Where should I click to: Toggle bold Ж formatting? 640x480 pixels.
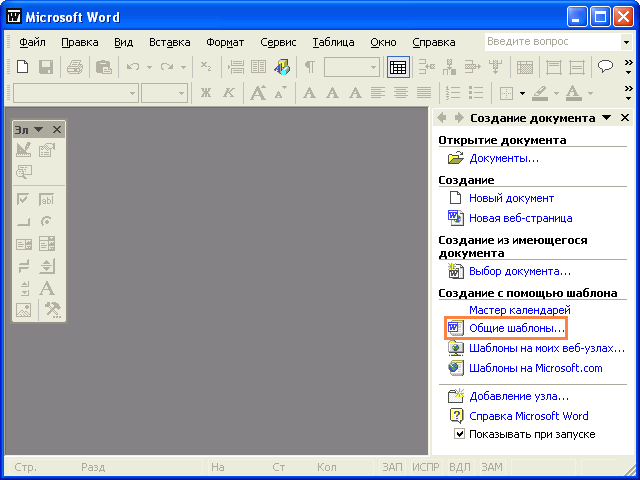pyautogui.click(x=206, y=93)
